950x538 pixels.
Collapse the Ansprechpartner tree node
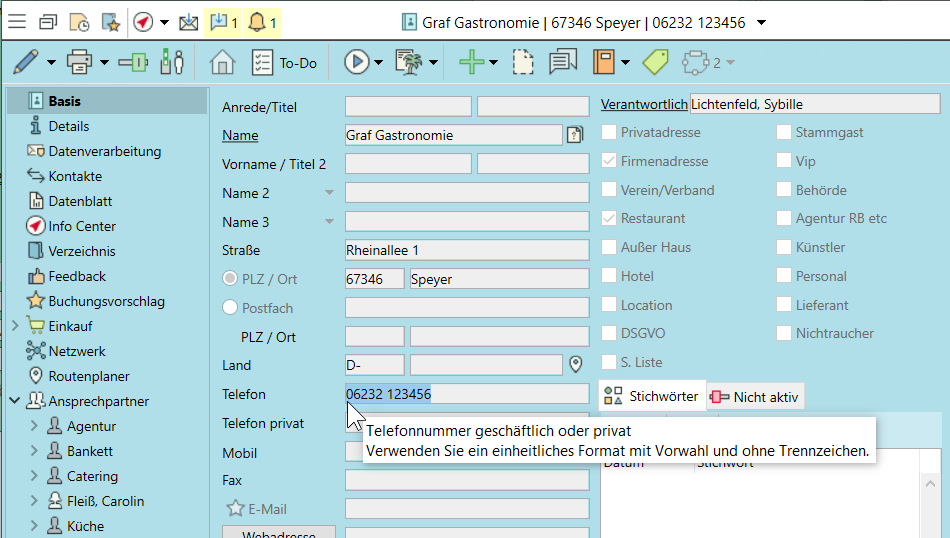click(x=15, y=401)
